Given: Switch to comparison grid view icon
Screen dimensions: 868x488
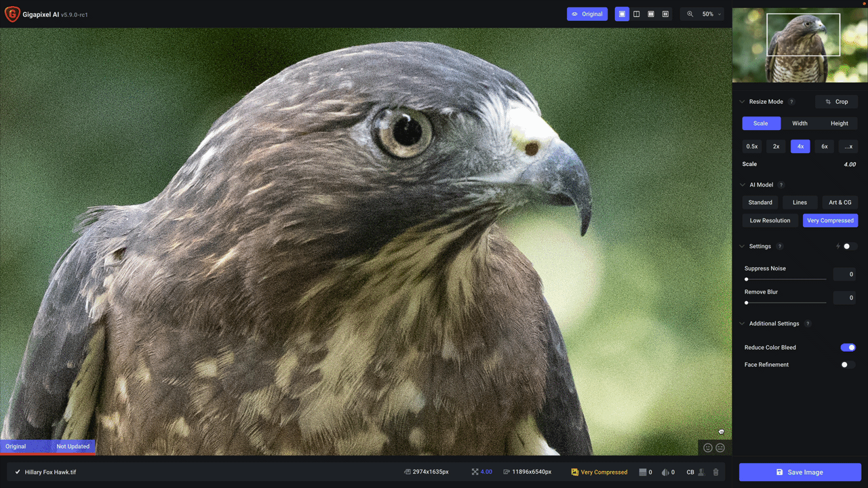Looking at the screenshot, I should [665, 14].
